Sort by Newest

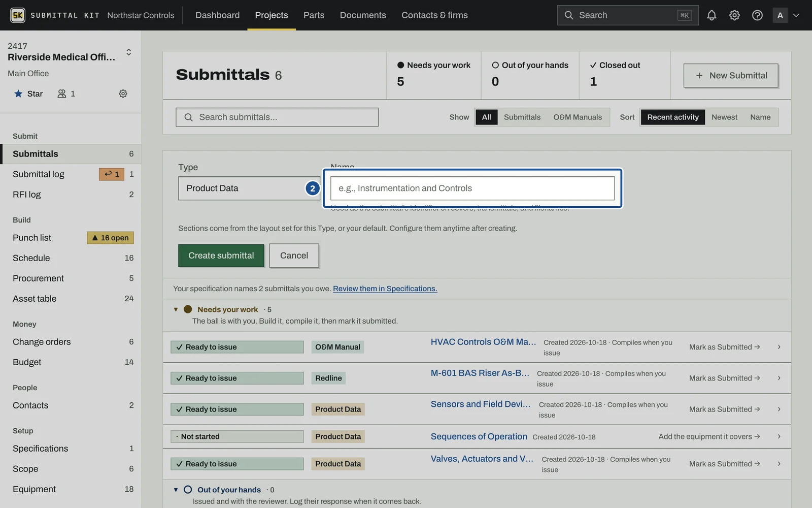point(724,117)
